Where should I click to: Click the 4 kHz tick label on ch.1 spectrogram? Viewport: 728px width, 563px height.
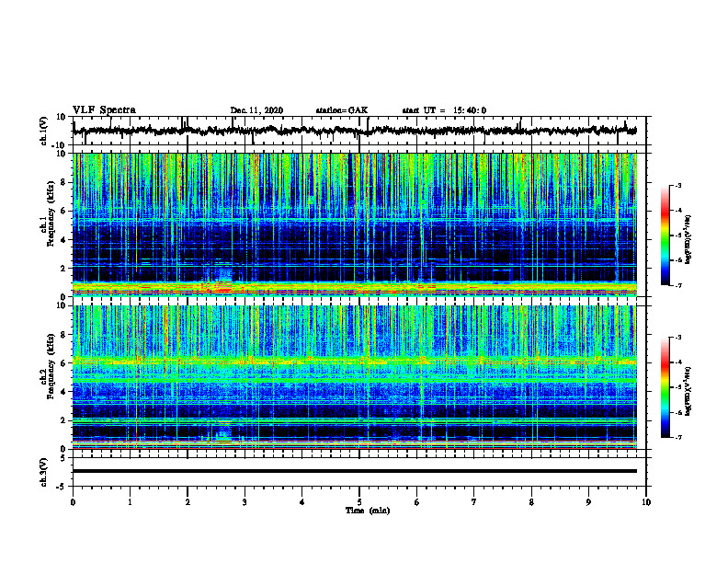(x=63, y=240)
